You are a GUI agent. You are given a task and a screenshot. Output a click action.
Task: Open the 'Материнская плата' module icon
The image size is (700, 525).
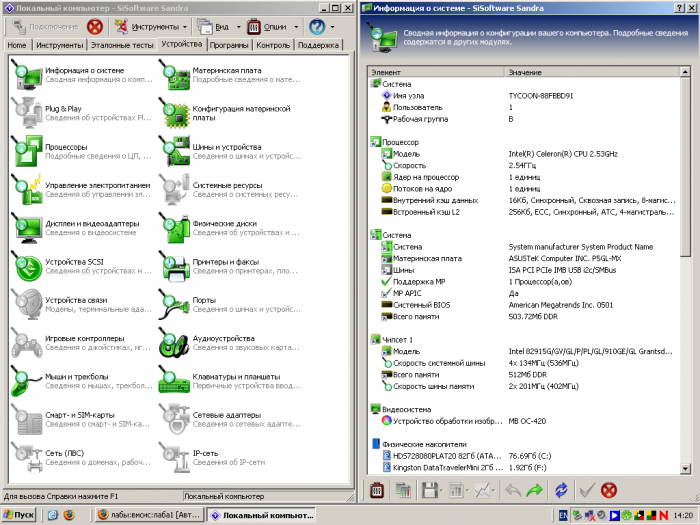174,75
